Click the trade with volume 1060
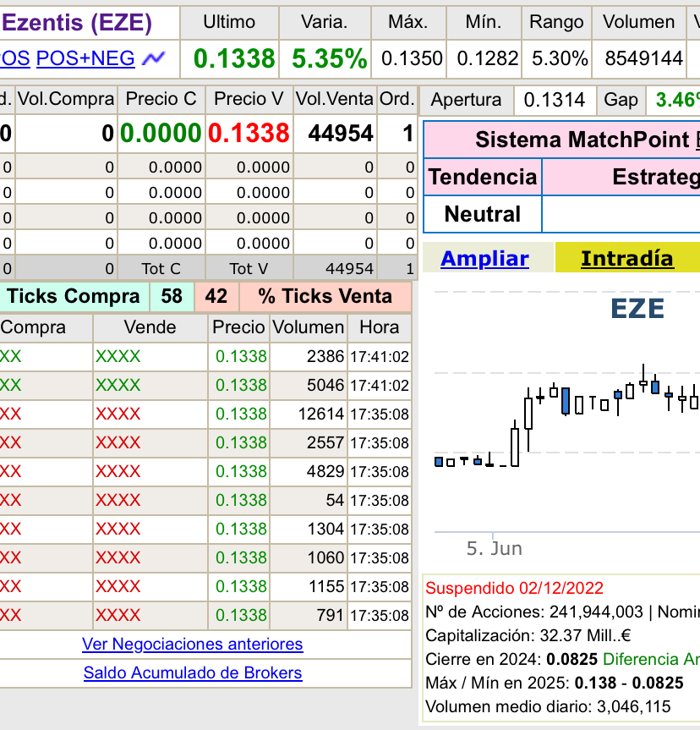700x730 pixels. (x=205, y=557)
